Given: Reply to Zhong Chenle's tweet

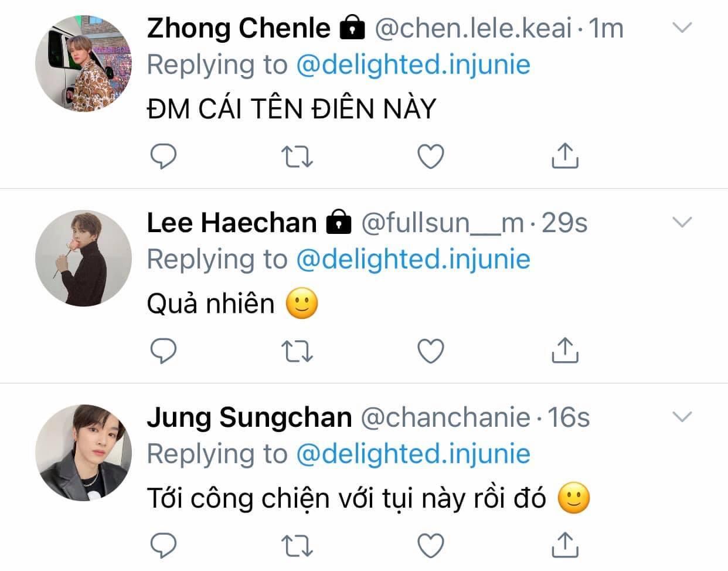Looking at the screenshot, I should 164,156.
